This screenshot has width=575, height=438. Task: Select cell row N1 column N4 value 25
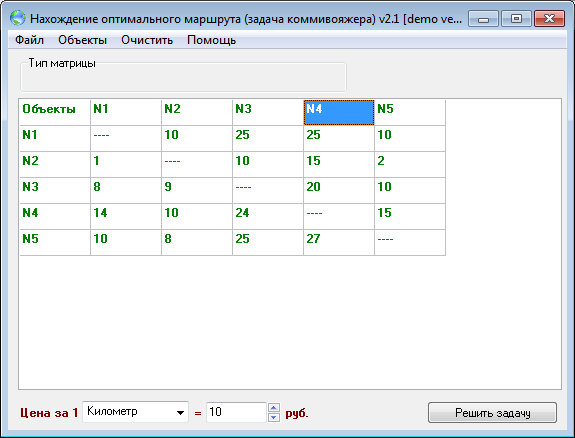[339, 139]
